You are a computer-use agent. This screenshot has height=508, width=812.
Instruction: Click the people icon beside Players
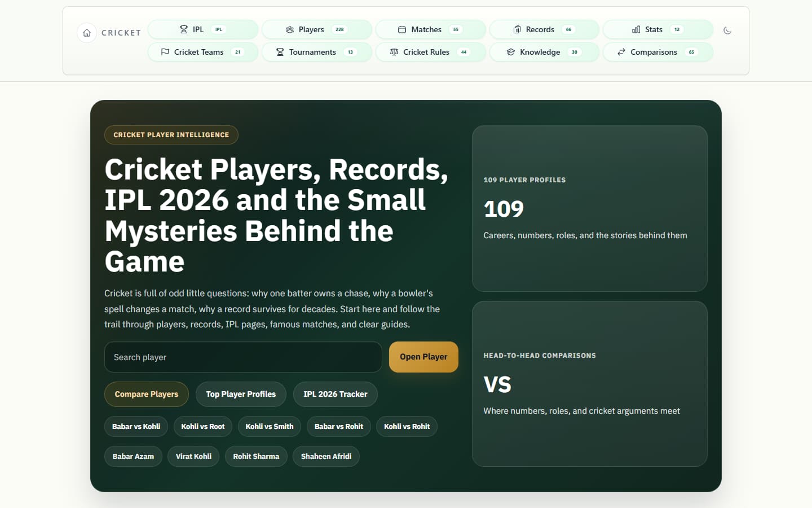click(290, 29)
